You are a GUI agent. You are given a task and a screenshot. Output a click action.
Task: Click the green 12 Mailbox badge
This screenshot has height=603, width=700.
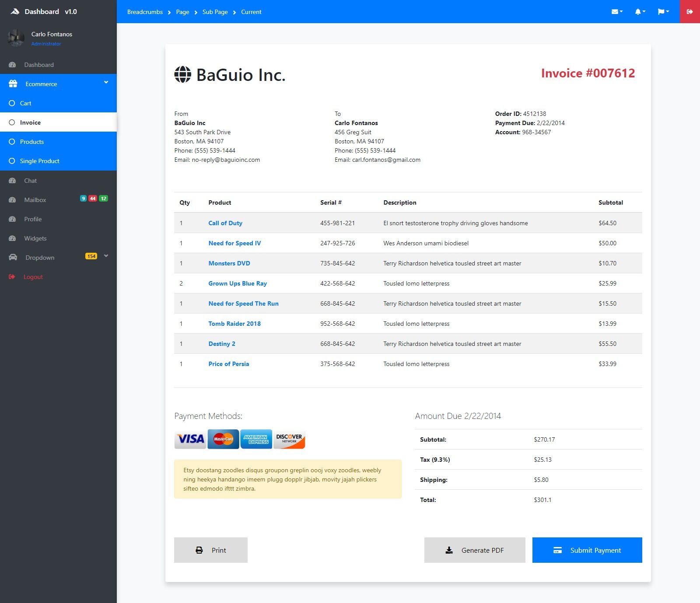[x=103, y=199]
